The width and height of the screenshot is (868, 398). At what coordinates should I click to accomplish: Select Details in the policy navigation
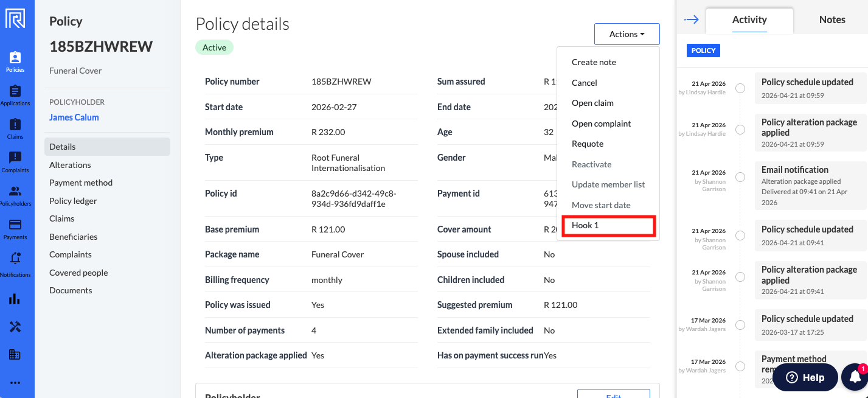[107, 147]
